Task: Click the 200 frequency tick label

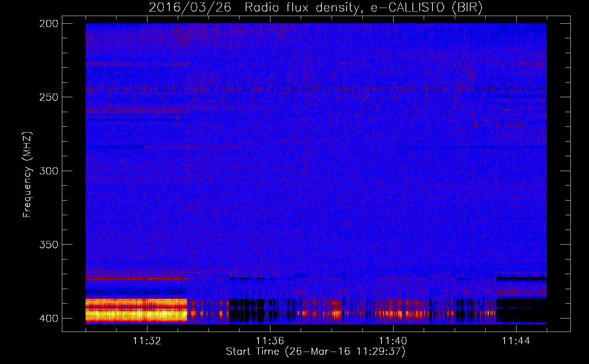Action: pos(49,24)
